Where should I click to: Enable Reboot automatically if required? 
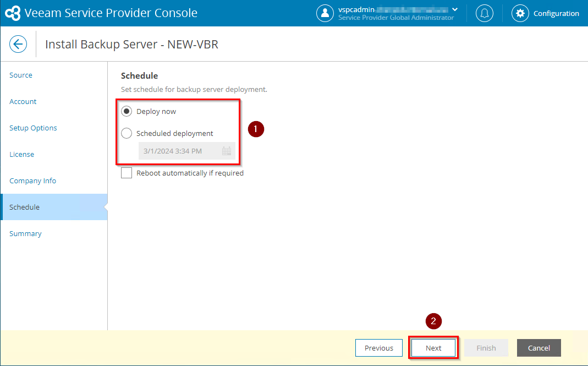tap(127, 173)
